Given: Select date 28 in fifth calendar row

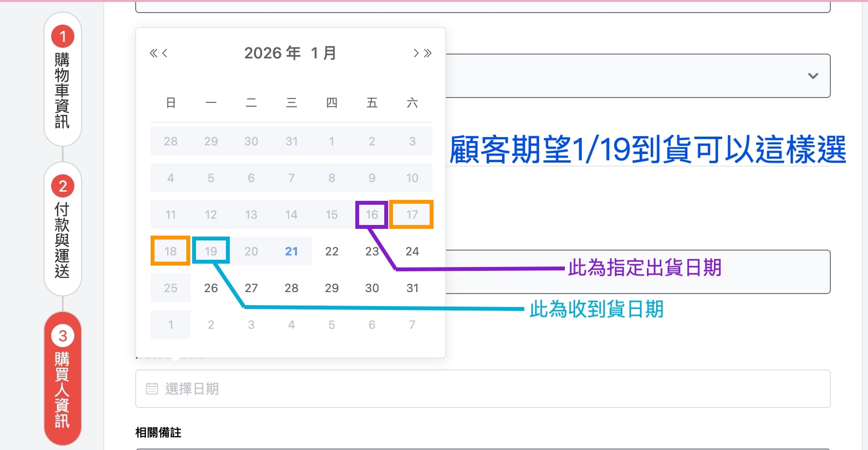Looking at the screenshot, I should pos(292,288).
